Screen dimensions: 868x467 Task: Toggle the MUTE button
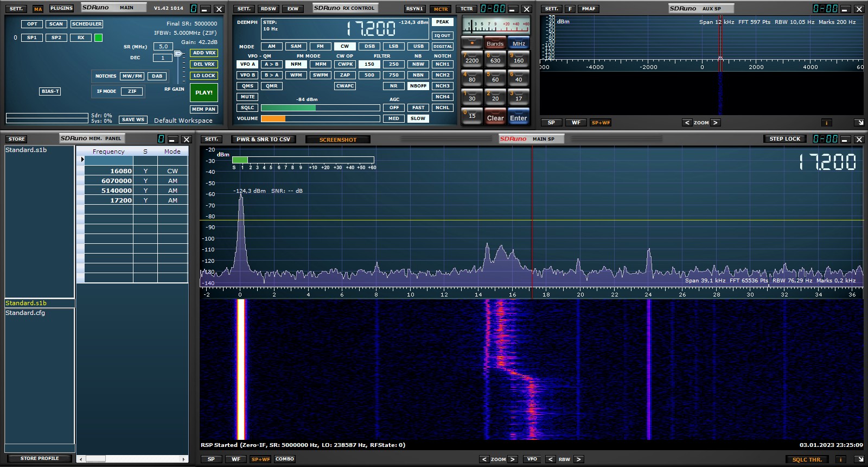click(x=247, y=97)
